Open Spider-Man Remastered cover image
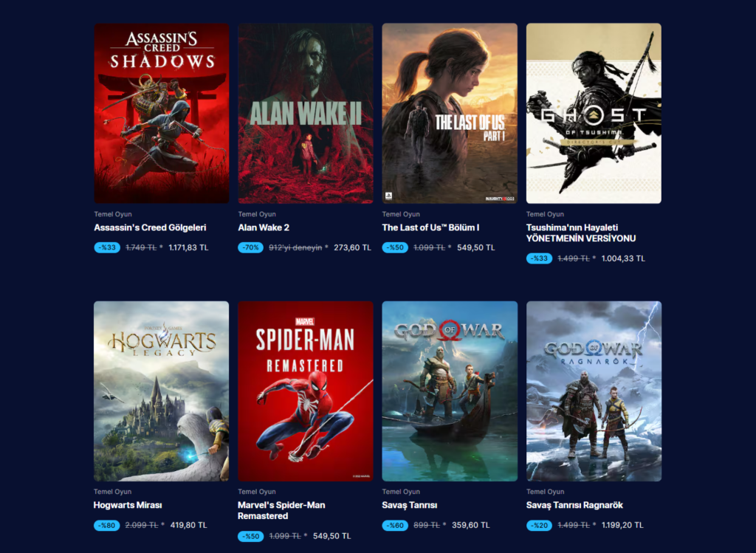The height and width of the screenshot is (553, 756). click(x=306, y=391)
